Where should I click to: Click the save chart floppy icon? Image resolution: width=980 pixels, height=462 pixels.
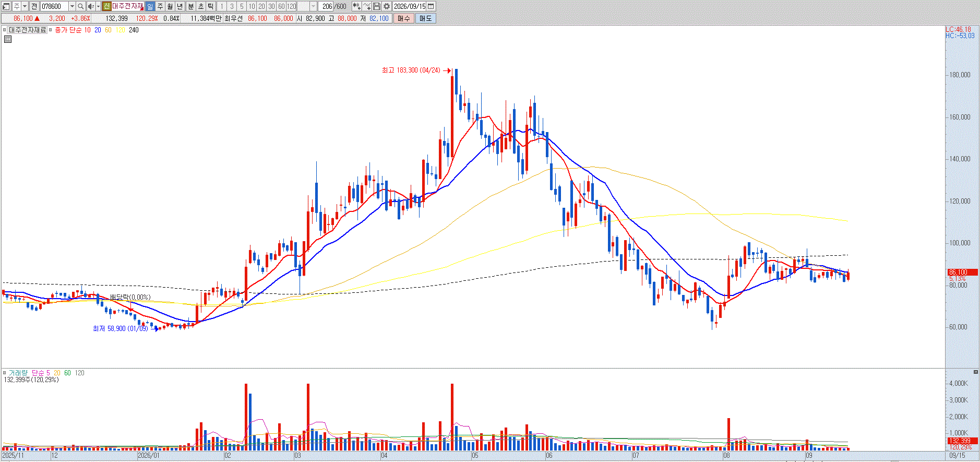click(x=376, y=6)
